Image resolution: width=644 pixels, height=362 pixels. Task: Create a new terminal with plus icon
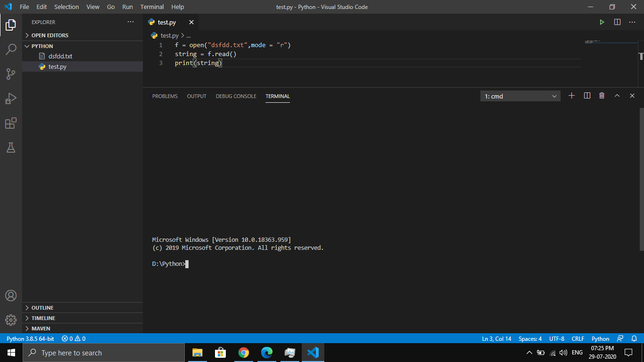[572, 96]
